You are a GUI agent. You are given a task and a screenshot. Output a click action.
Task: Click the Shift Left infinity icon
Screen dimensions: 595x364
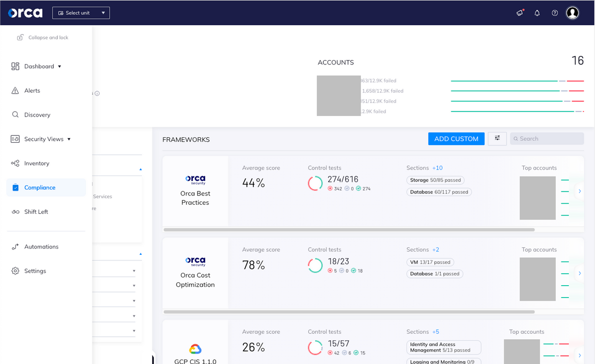tap(15, 212)
